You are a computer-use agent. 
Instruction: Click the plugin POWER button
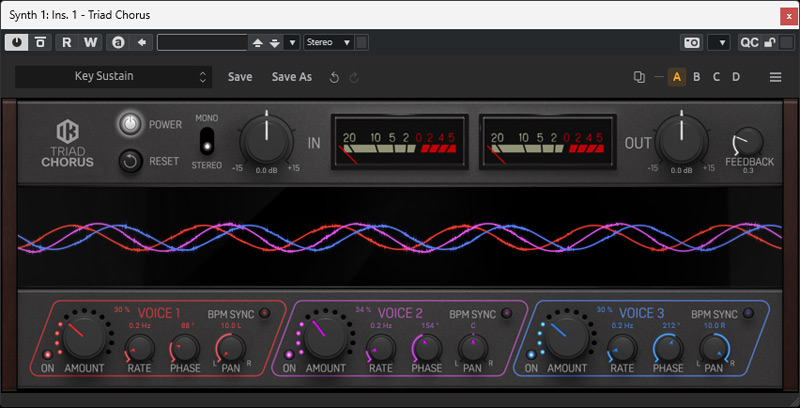click(x=129, y=124)
